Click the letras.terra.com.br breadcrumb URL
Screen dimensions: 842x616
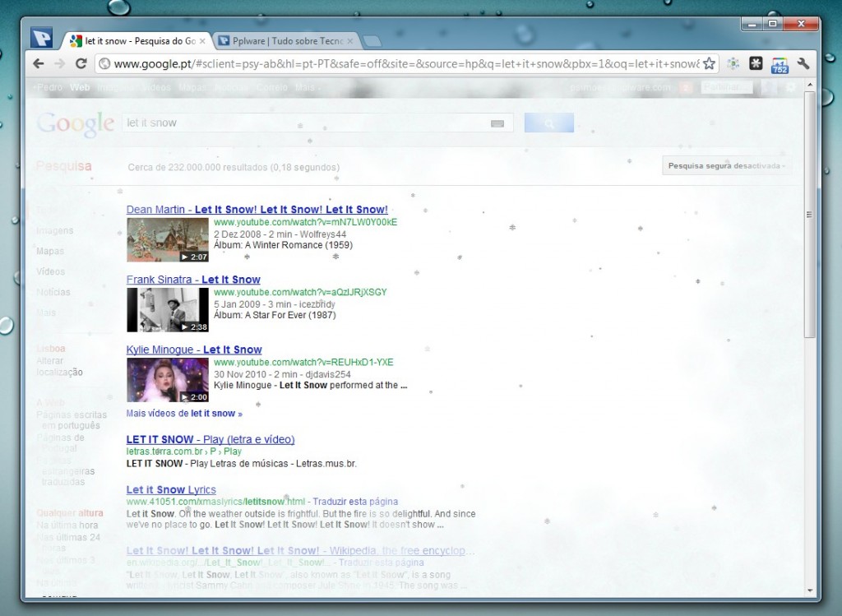(183, 452)
